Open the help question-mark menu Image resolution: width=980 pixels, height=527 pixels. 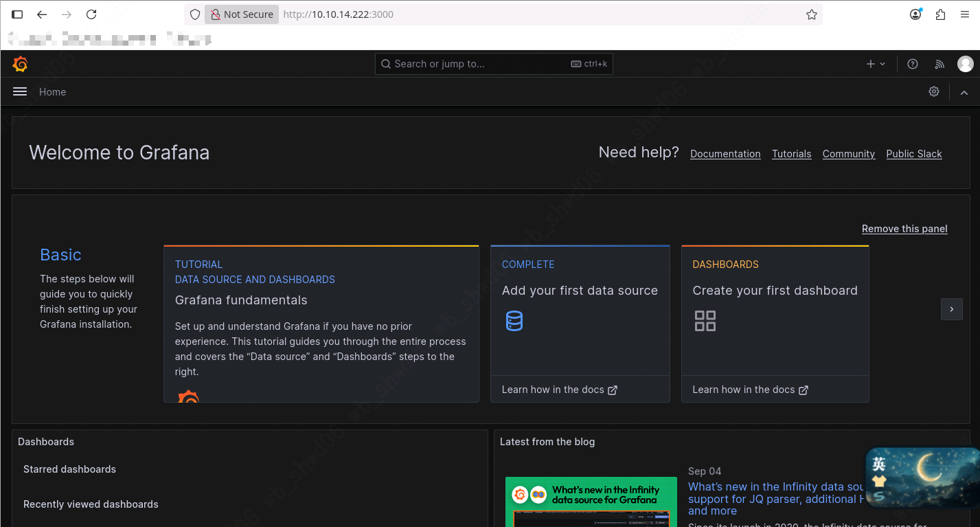(x=913, y=64)
